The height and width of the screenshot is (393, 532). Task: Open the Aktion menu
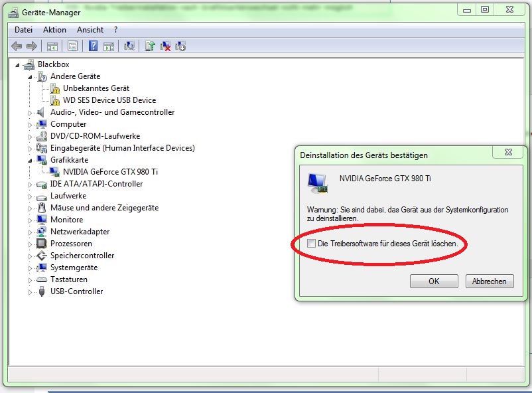[54, 30]
